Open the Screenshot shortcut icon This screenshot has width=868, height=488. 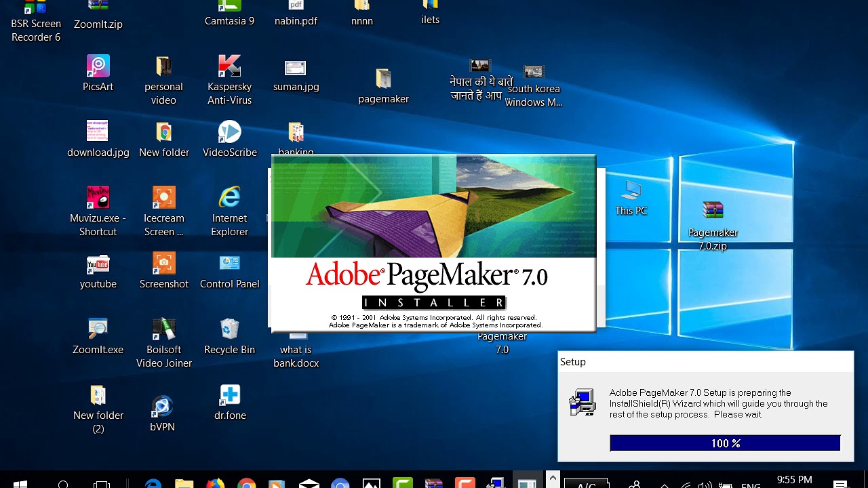(163, 263)
